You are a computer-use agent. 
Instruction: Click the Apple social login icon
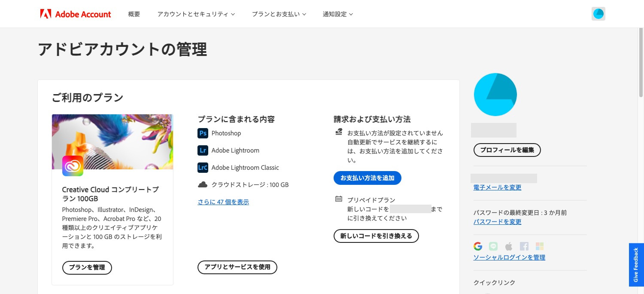(509, 246)
